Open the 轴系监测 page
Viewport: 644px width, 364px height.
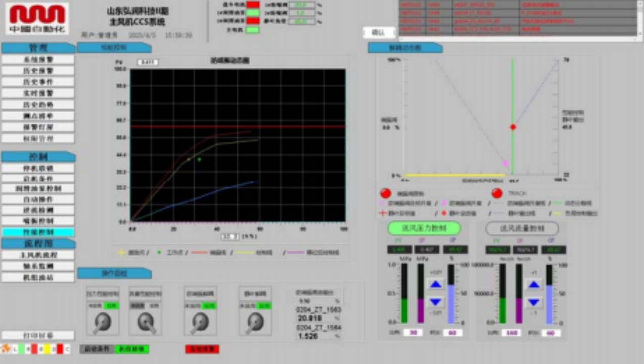[x=38, y=266]
